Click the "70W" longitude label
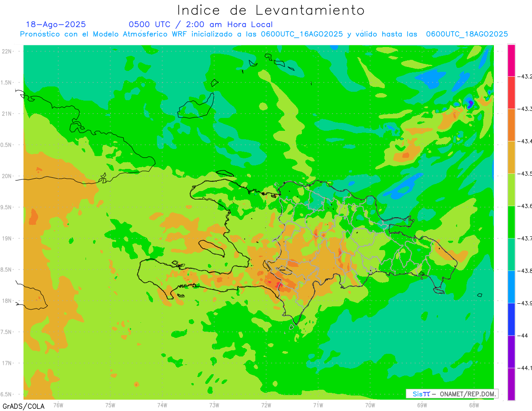 click(370, 405)
